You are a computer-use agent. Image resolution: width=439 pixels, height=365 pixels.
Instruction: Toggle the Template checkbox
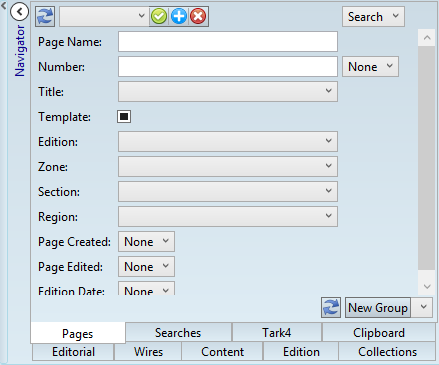point(124,117)
